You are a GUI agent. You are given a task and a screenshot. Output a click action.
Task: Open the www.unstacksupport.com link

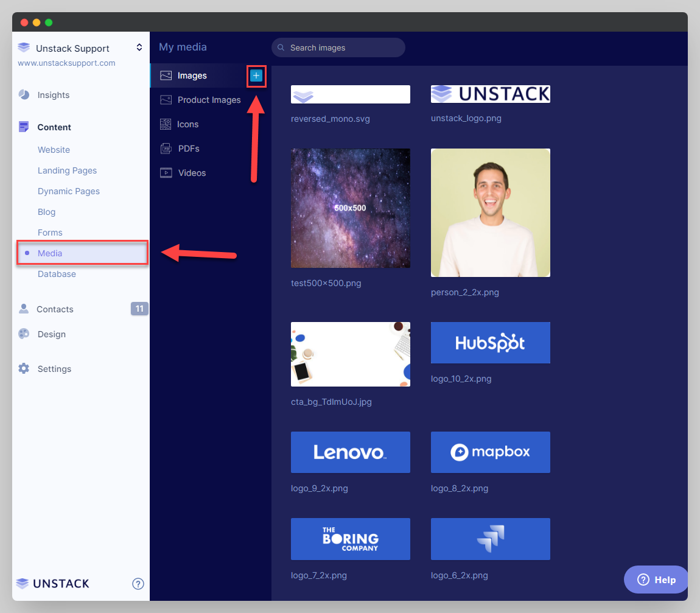[66, 63]
